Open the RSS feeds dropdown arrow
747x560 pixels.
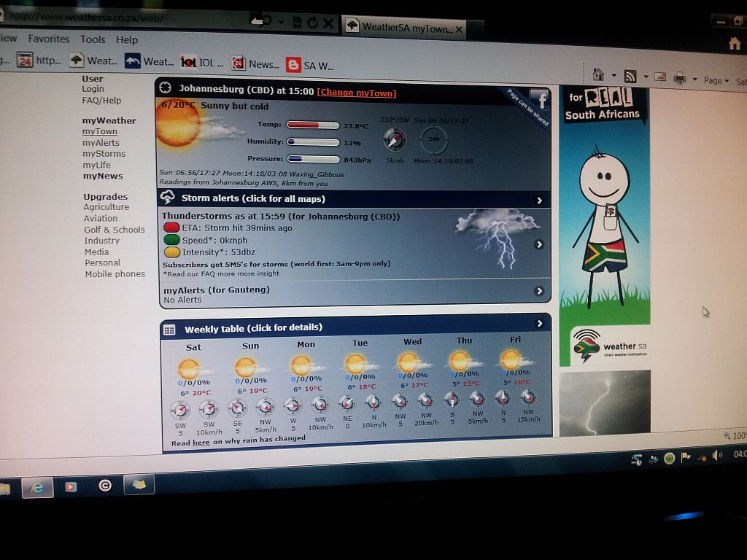click(646, 77)
